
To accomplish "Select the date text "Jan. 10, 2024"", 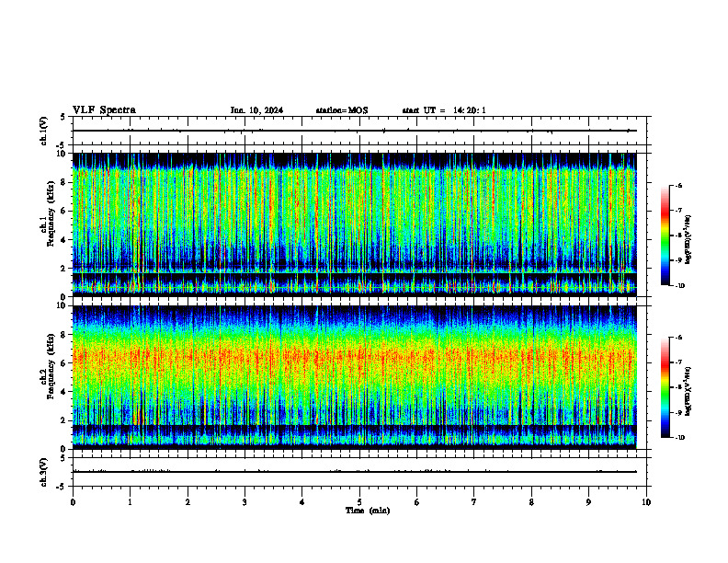I will (x=256, y=110).
